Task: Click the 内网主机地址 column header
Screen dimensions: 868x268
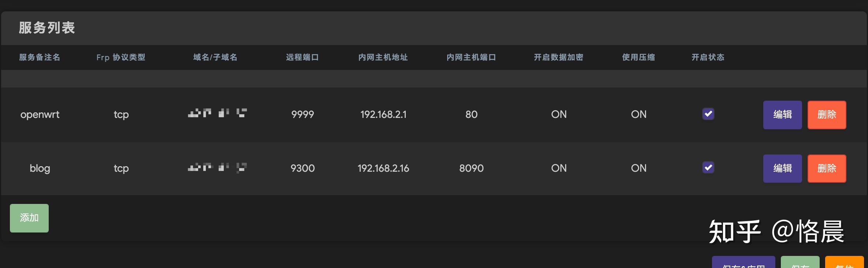Action: (383, 57)
